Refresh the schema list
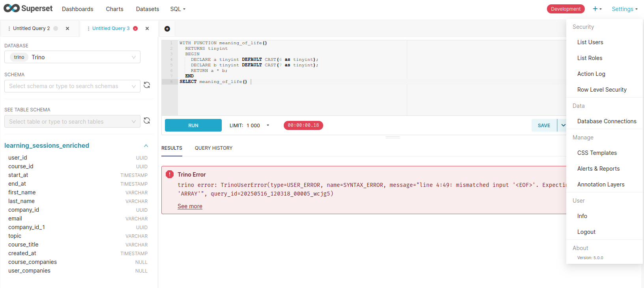Image resolution: width=644 pixels, height=288 pixels. [147, 85]
